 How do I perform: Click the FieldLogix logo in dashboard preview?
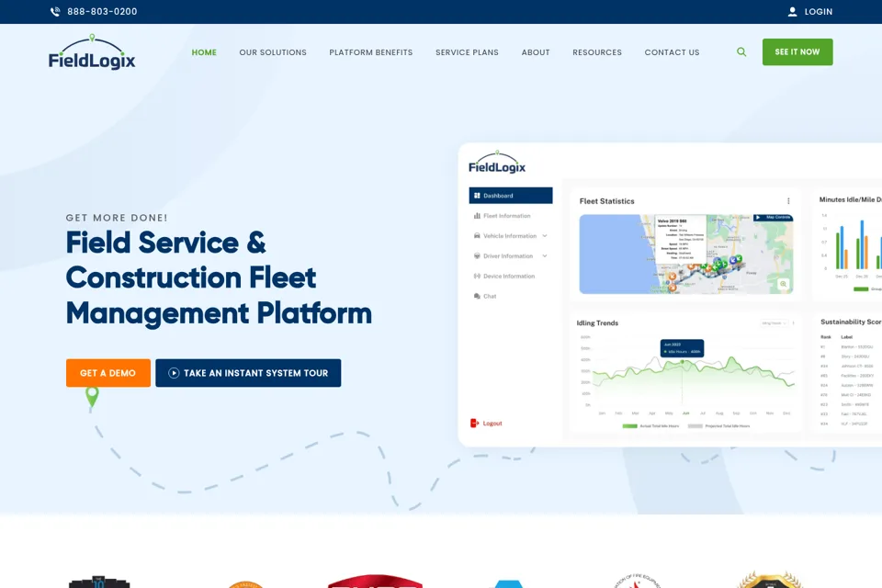(x=497, y=162)
